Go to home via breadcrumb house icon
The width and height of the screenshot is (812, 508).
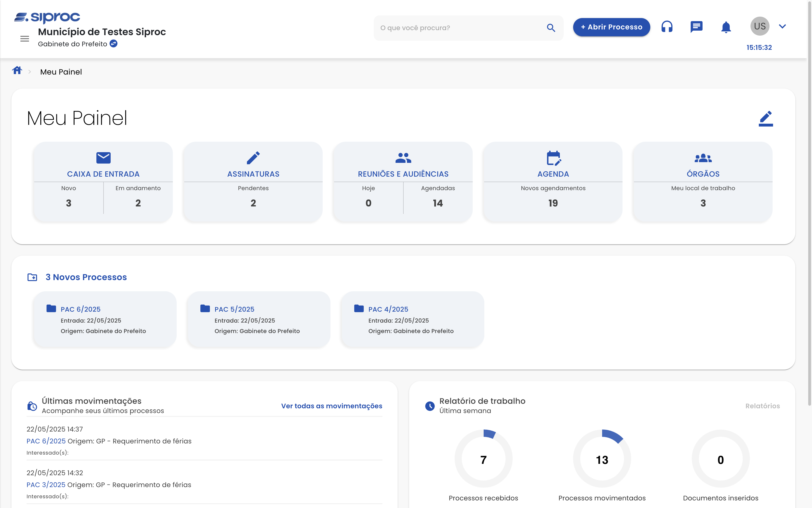click(x=17, y=71)
